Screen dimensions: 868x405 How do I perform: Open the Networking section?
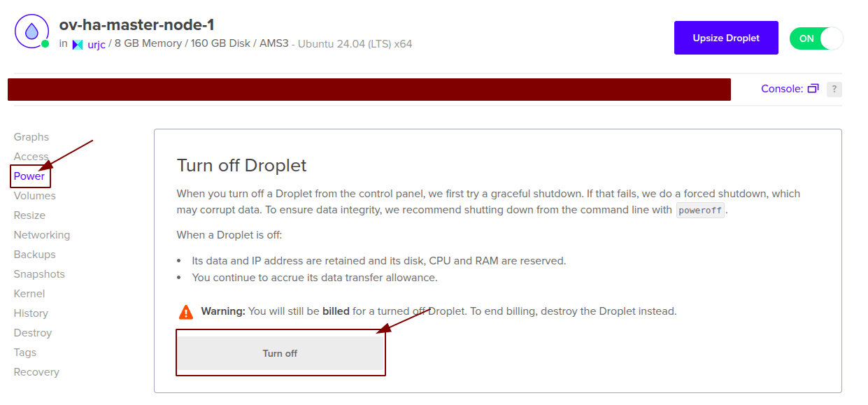point(42,235)
